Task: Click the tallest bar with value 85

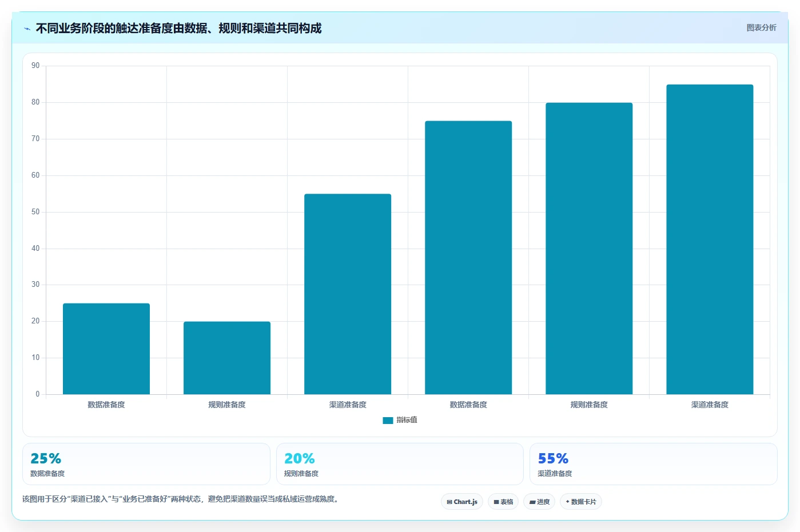Action: 710,239
